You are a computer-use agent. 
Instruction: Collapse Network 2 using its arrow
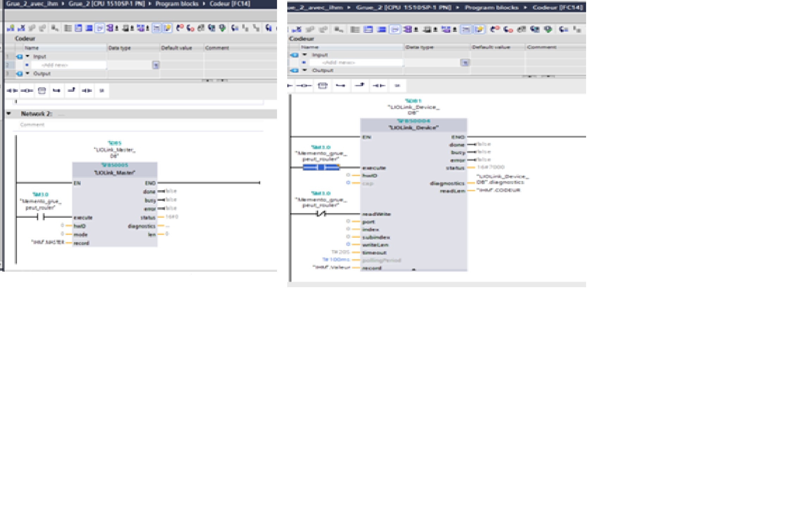click(9, 114)
